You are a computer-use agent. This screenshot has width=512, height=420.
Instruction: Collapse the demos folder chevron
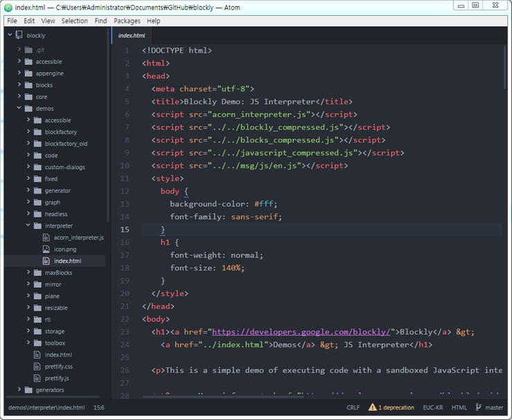(19, 109)
